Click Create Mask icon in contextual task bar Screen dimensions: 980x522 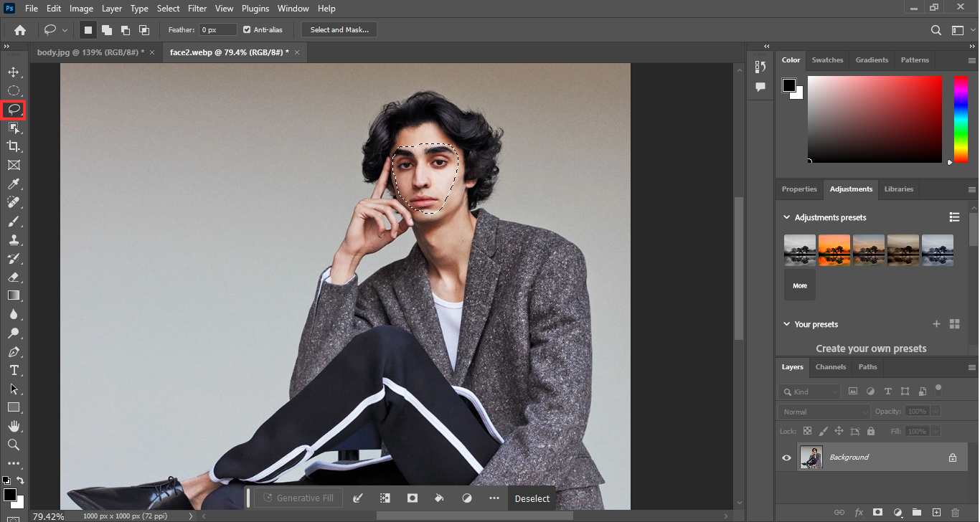tap(413, 498)
